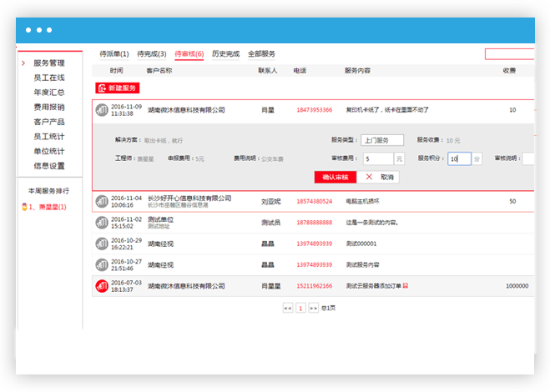Click phone number 18473953366 link
The width and height of the screenshot is (550, 392).
coord(314,110)
